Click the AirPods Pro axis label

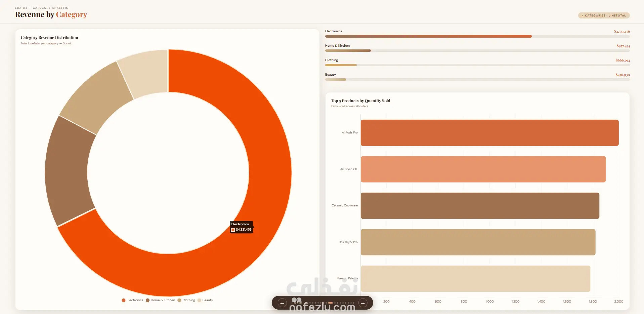350,132
